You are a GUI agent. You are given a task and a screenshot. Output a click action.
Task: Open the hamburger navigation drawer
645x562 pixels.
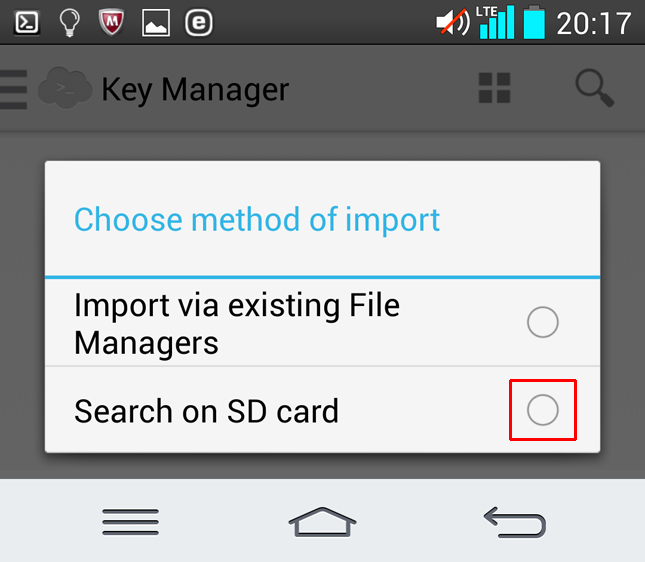coord(13,89)
